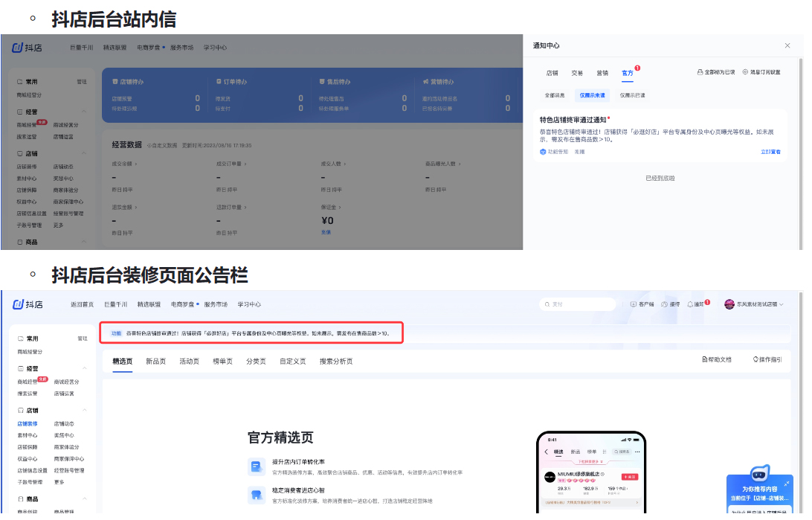Screen dimensions: 812x520
Task: Click the robot assistant avatar icon
Action: 758,475
